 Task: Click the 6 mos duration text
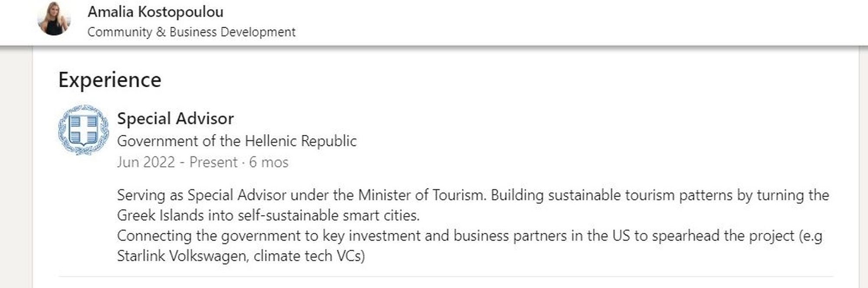pyautogui.click(x=269, y=162)
